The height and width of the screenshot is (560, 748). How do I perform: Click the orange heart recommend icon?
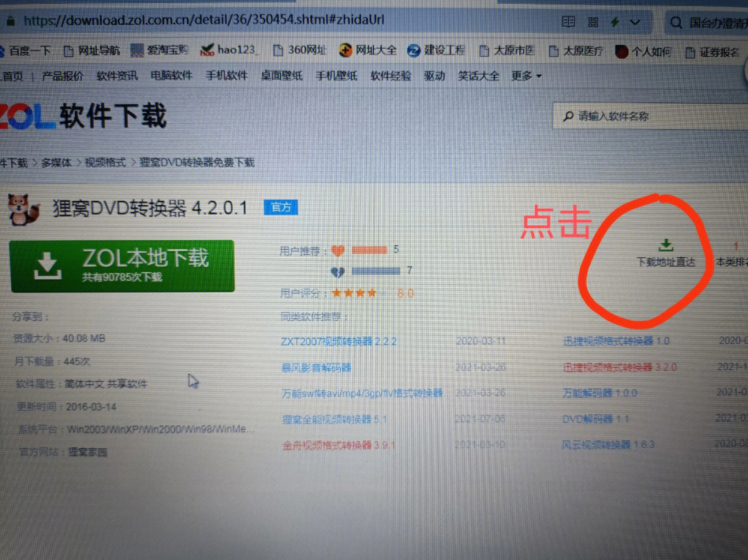(x=338, y=250)
